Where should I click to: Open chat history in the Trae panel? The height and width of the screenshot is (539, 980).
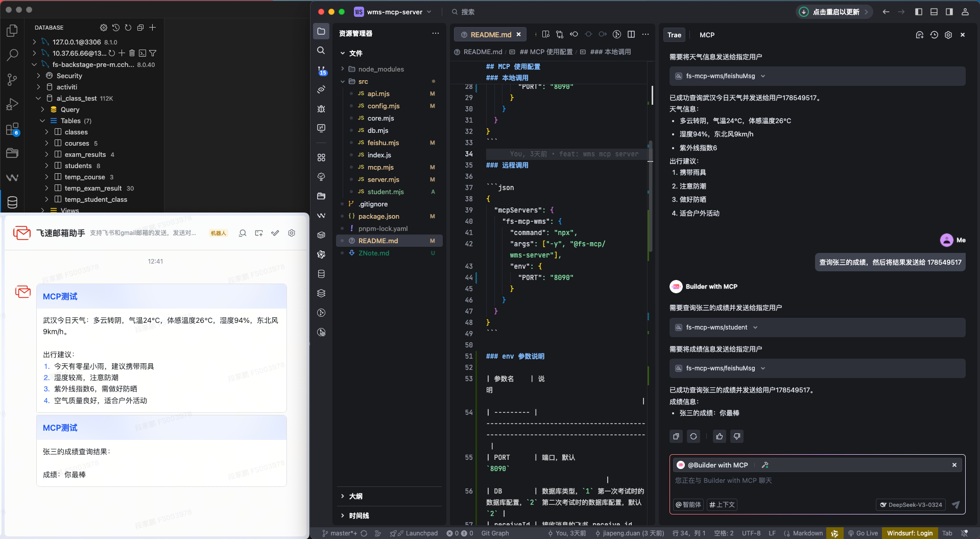[x=934, y=35]
